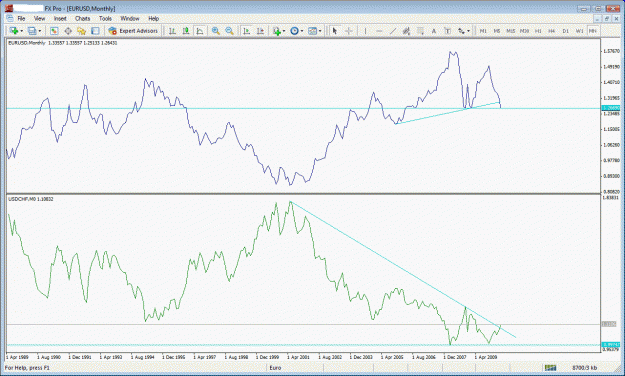Set timeframe to H4
The height and width of the screenshot is (376, 625).
click(552, 31)
